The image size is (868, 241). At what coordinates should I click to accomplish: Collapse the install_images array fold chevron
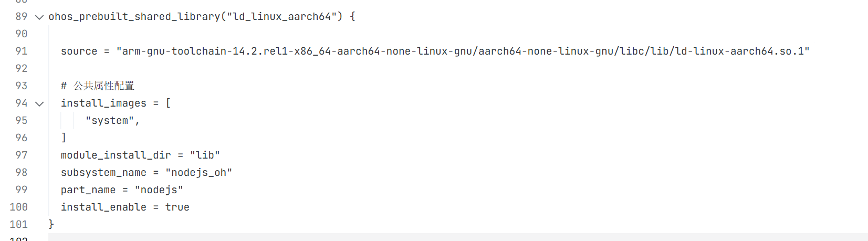tap(39, 104)
